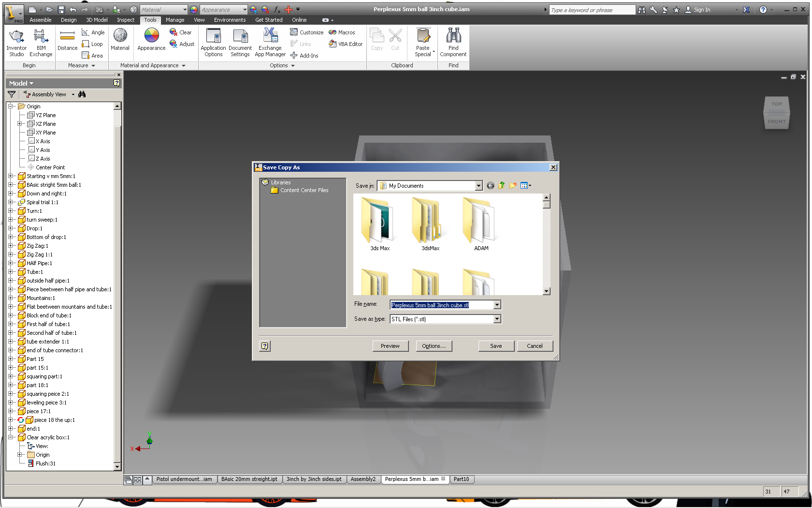Open Macros tool
Image resolution: width=812 pixels, height=508 pixels.
point(342,32)
